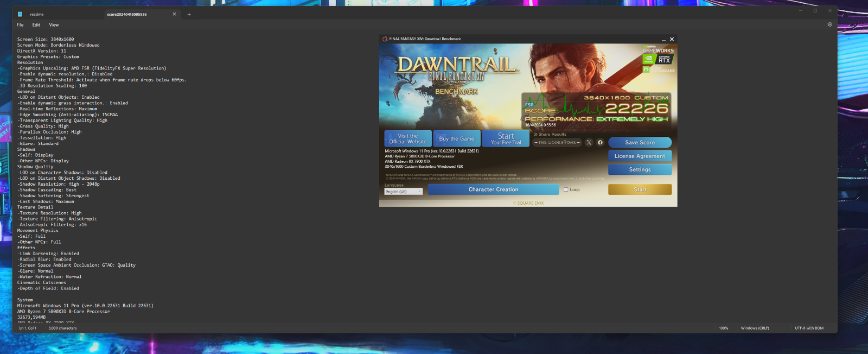Open the License Agreement
Image resolution: width=868 pixels, height=354 pixels.
(640, 156)
